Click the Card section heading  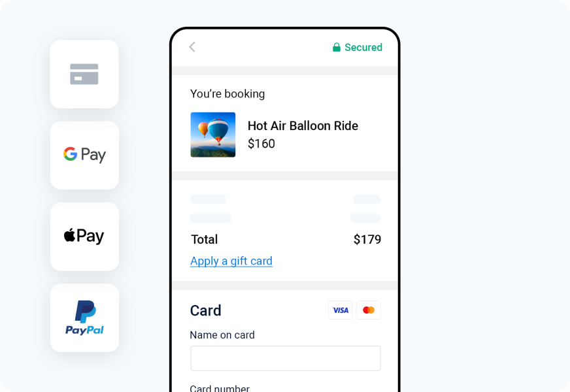click(205, 310)
